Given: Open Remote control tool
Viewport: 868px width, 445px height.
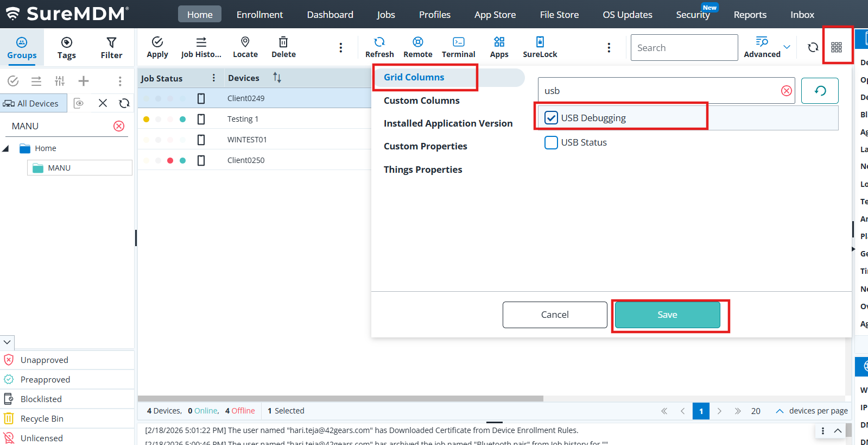Looking at the screenshot, I should coord(417,47).
